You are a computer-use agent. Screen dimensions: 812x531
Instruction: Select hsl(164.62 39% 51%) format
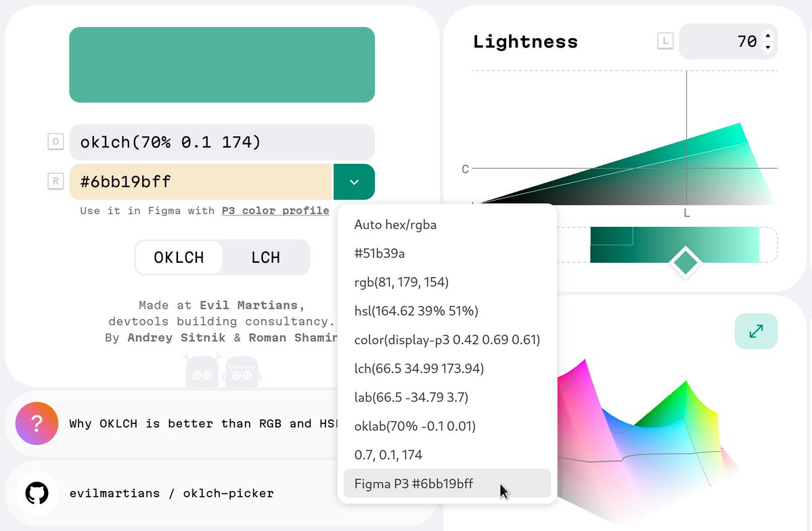447,311
